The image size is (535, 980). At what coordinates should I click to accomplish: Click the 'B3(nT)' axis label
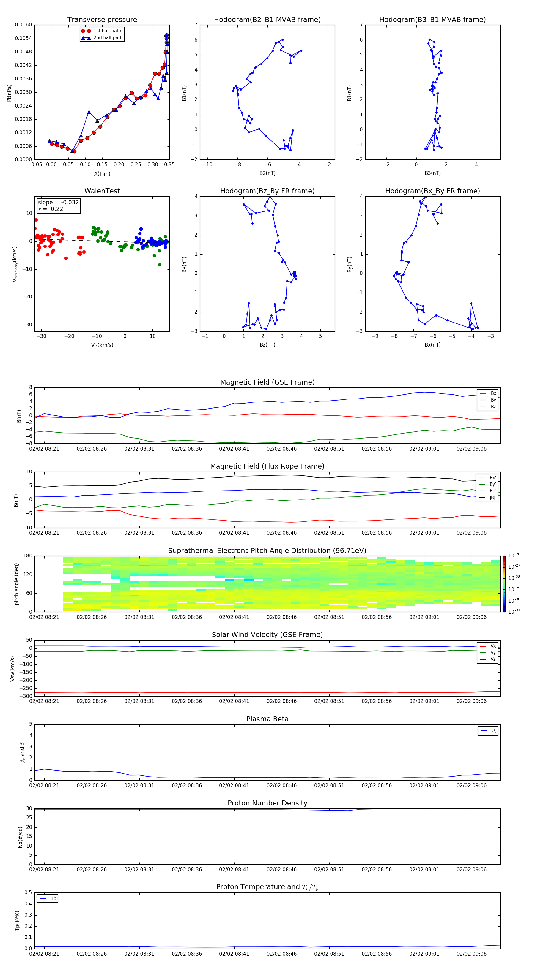(x=432, y=173)
